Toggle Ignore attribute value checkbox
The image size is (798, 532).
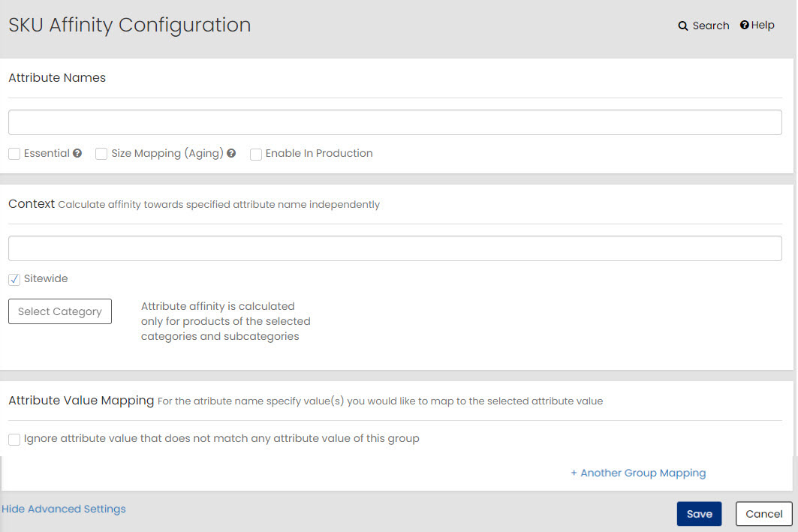click(14, 440)
